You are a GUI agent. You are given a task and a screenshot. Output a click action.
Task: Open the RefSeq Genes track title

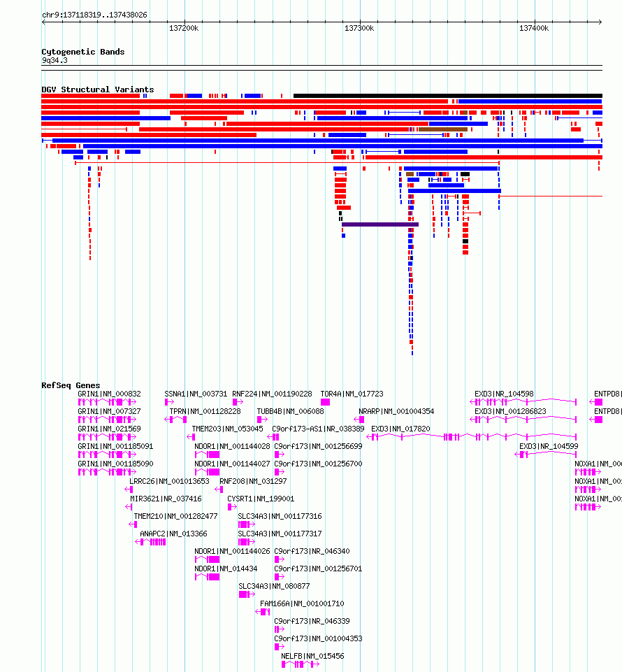[71, 385]
